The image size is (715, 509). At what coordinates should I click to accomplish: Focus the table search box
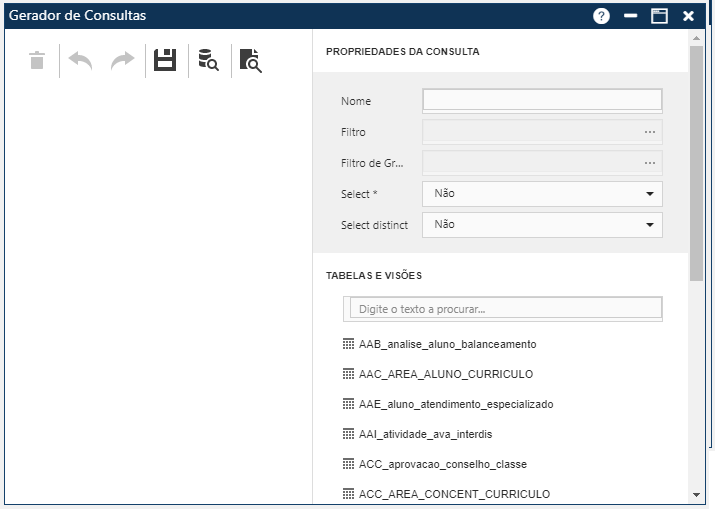505,309
